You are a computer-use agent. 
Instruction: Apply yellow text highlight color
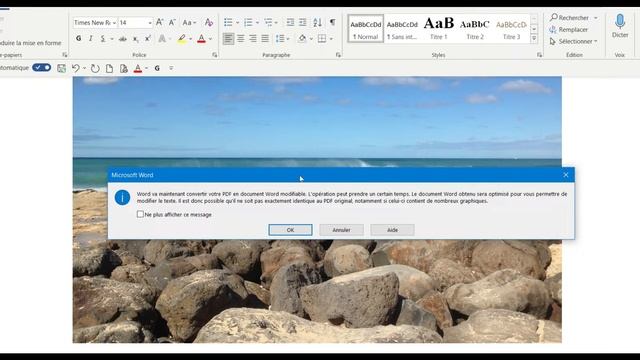(x=182, y=39)
